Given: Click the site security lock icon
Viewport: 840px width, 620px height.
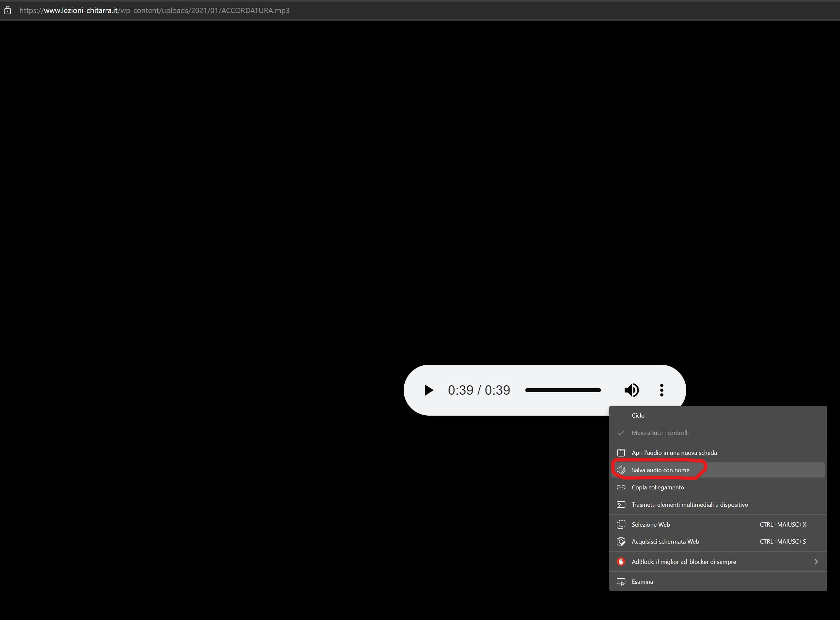Looking at the screenshot, I should 8,10.
